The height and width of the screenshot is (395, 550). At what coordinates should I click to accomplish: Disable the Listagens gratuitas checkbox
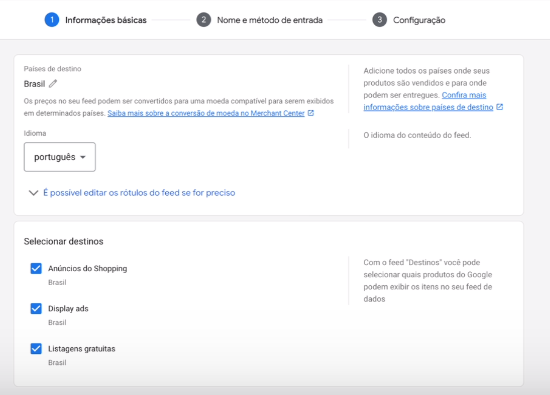point(36,349)
